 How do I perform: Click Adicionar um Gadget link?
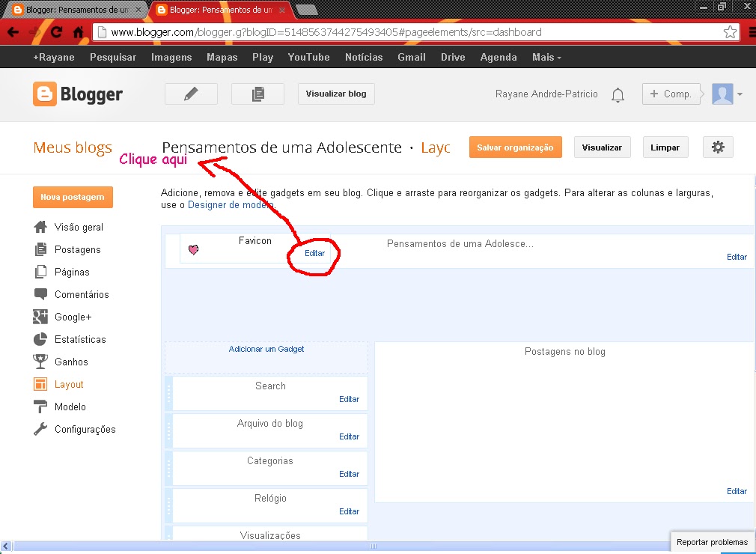point(266,349)
